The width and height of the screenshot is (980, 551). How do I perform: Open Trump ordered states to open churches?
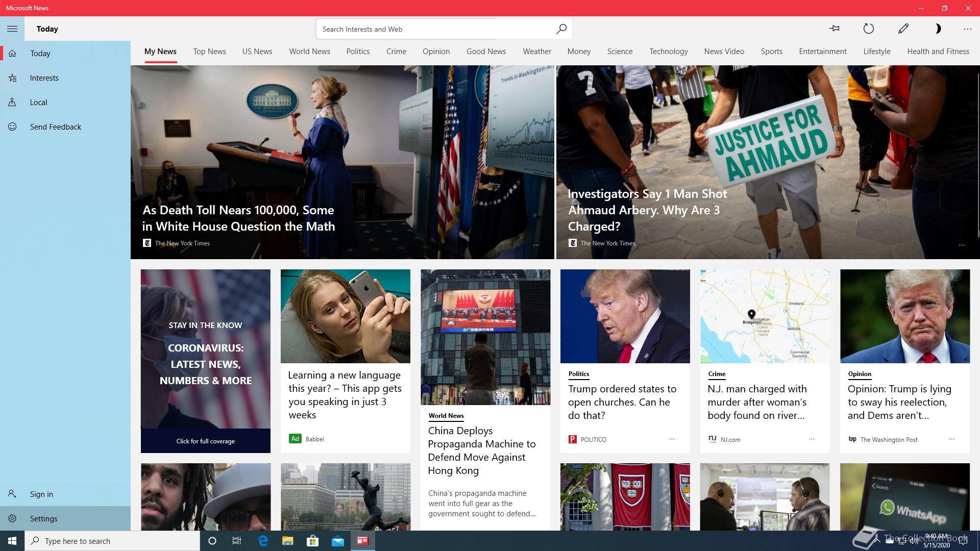coord(622,402)
